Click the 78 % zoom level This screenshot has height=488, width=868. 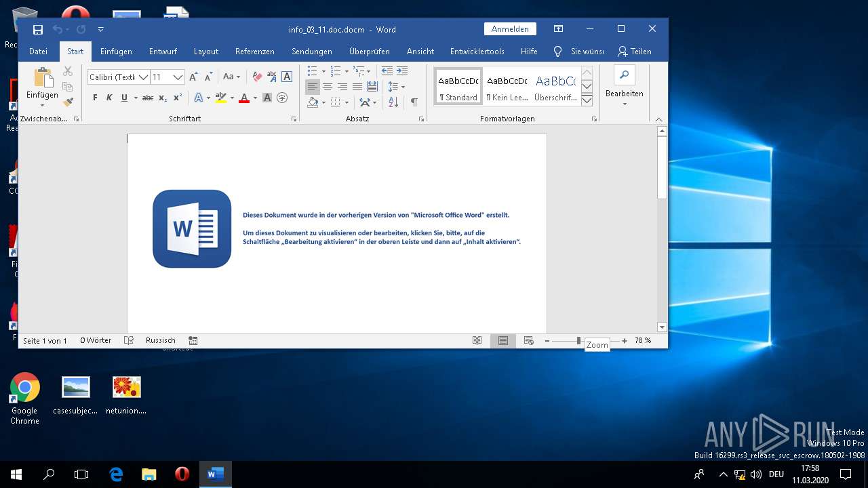coord(643,341)
